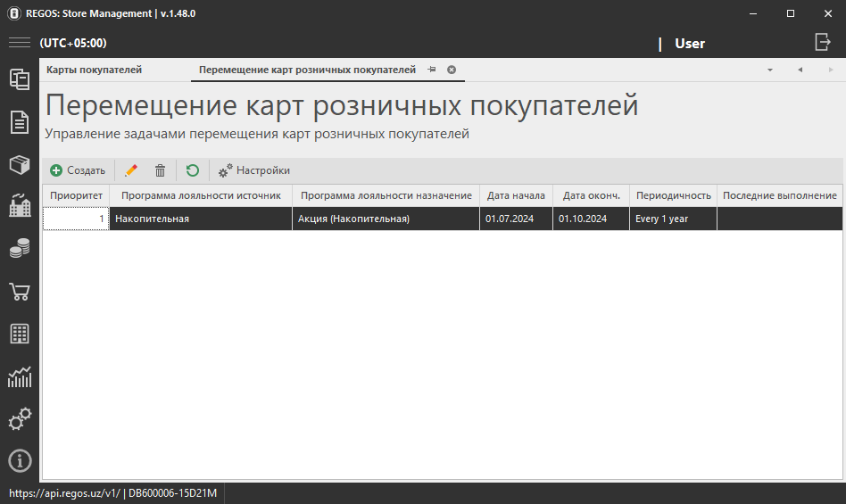The width and height of the screenshot is (846, 504).
Task: Open the factory icon in sidebar
Action: point(20,206)
